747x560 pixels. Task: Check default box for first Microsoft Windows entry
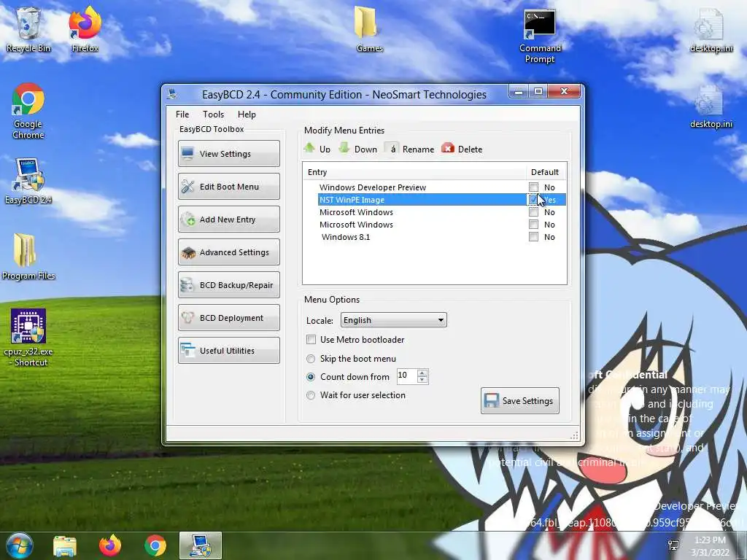pos(533,212)
